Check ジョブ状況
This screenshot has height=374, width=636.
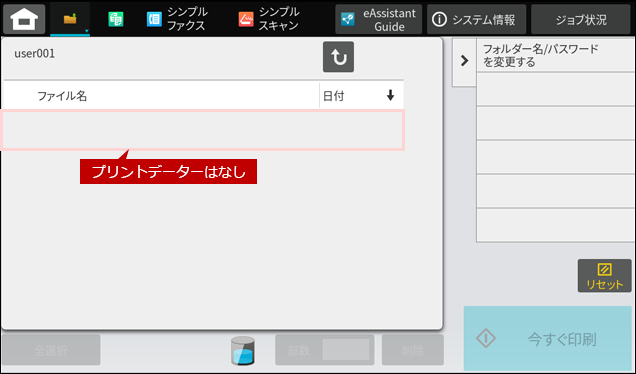coord(580,19)
